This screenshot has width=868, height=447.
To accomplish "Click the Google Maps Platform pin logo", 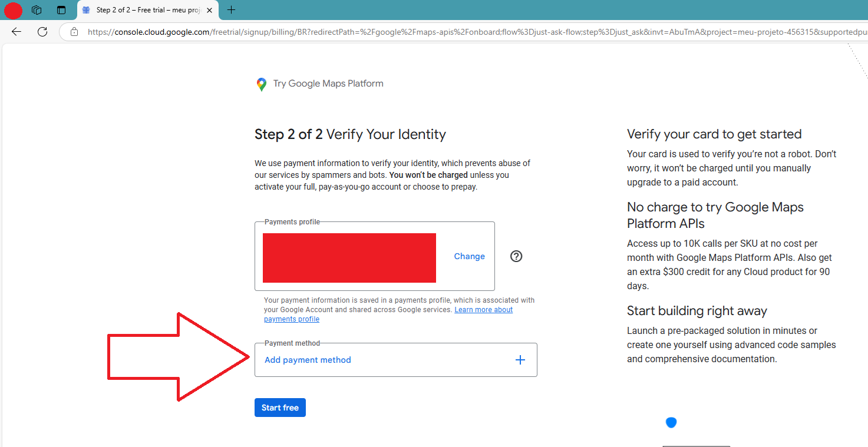I will (x=262, y=84).
